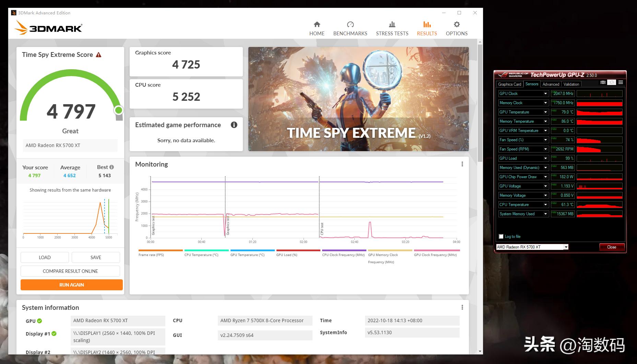Open the Options gear in 3DMark
637x364 pixels.
[456, 28]
